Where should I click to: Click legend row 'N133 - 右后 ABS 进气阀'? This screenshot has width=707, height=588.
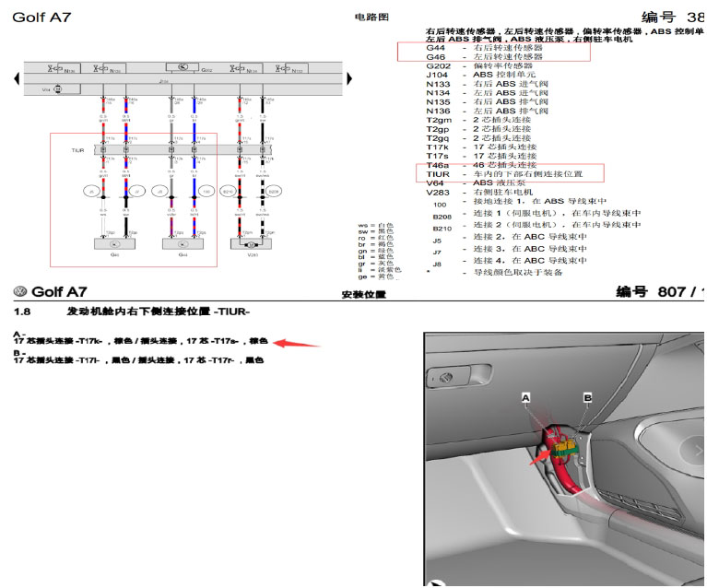pyautogui.click(x=488, y=84)
